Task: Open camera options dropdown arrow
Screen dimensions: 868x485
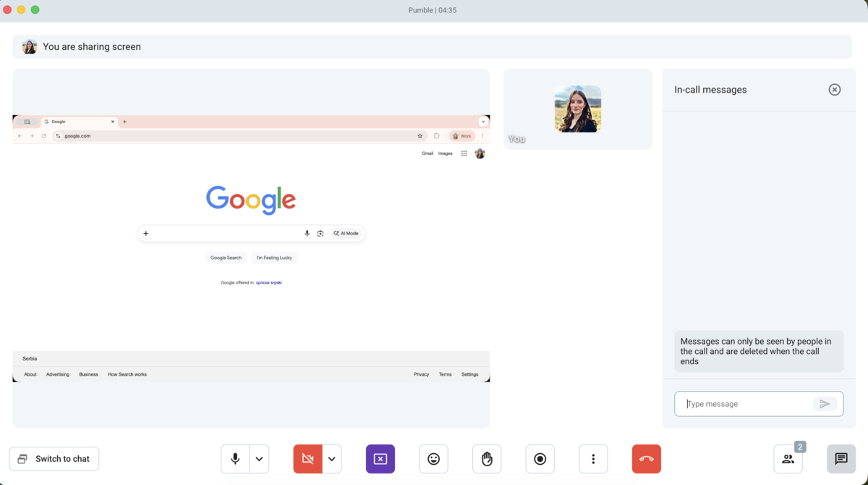Action: 331,459
